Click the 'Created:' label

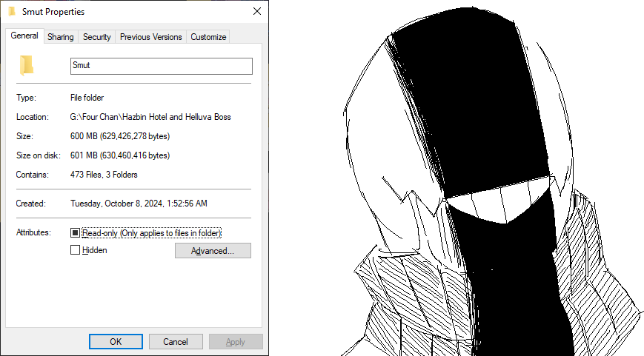pyautogui.click(x=31, y=204)
